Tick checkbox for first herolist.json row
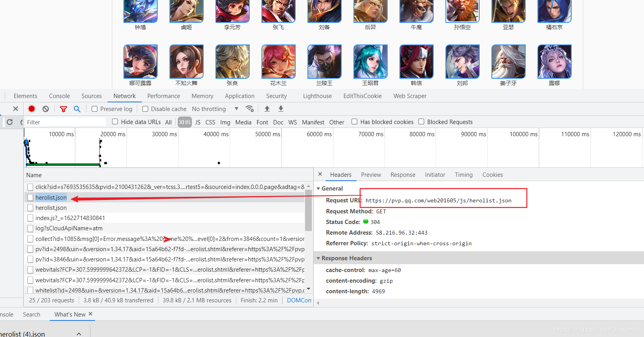Image resolution: width=644 pixels, height=337 pixels. click(30, 197)
